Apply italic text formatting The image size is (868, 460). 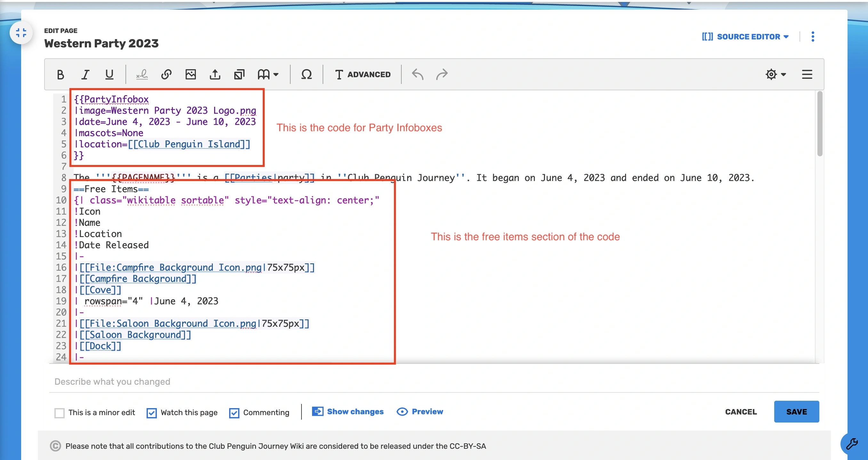[x=85, y=74]
